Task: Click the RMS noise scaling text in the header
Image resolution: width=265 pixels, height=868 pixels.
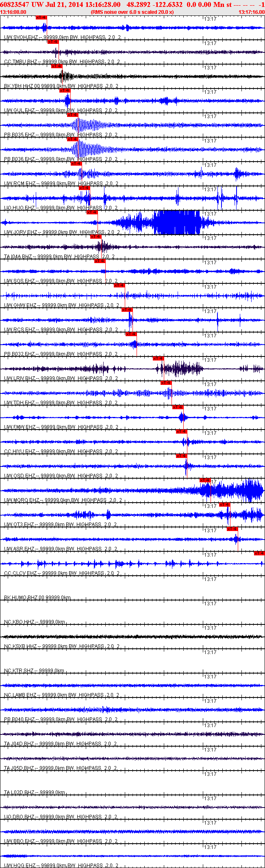Action: (x=132, y=12)
